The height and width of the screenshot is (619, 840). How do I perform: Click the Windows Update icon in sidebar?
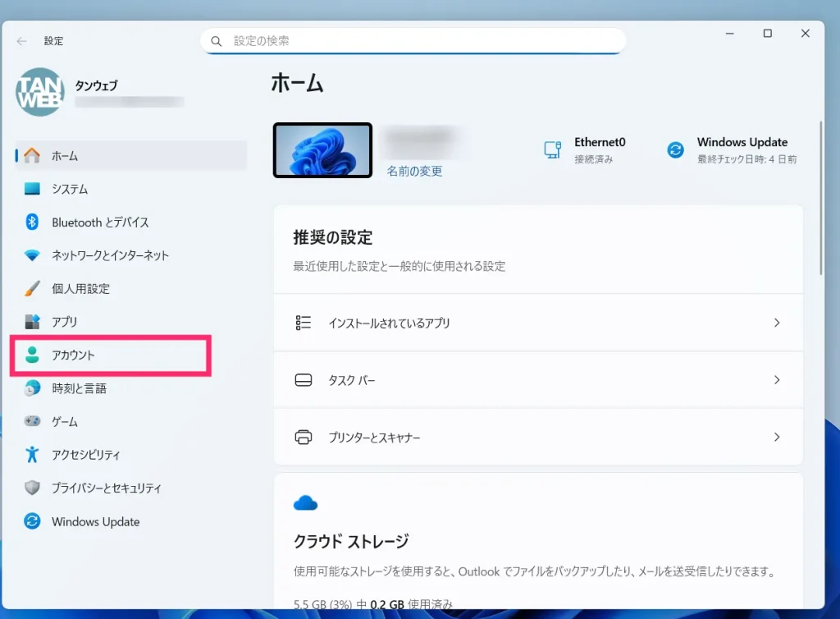[32, 521]
